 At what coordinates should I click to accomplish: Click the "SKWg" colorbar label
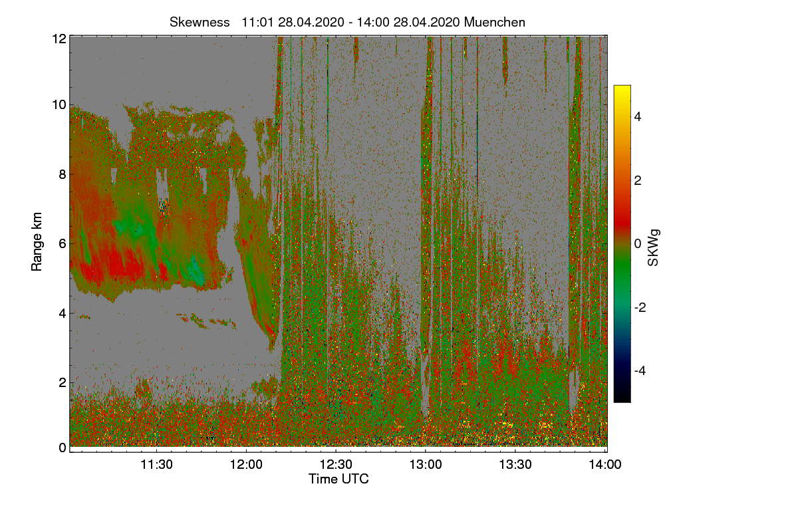(x=653, y=249)
